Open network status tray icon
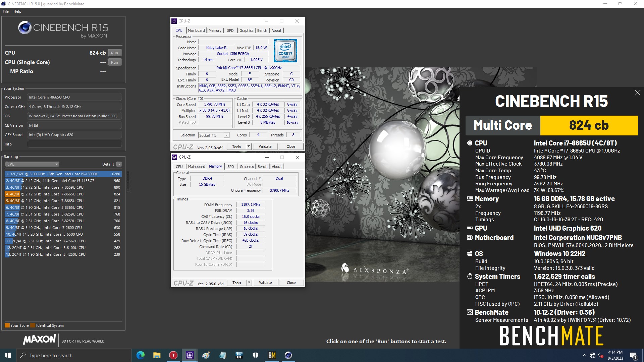Screen dimensions: 644x362 [593, 355]
